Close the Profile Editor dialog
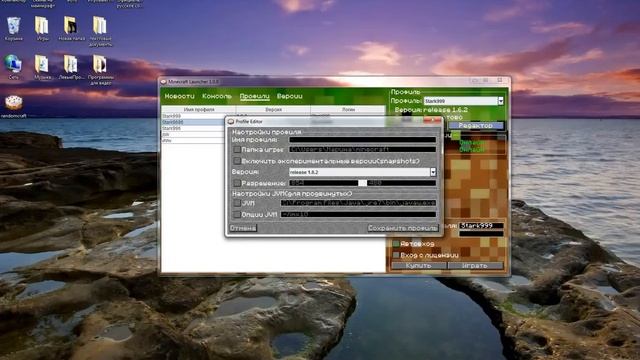640x360 pixels. click(x=432, y=120)
